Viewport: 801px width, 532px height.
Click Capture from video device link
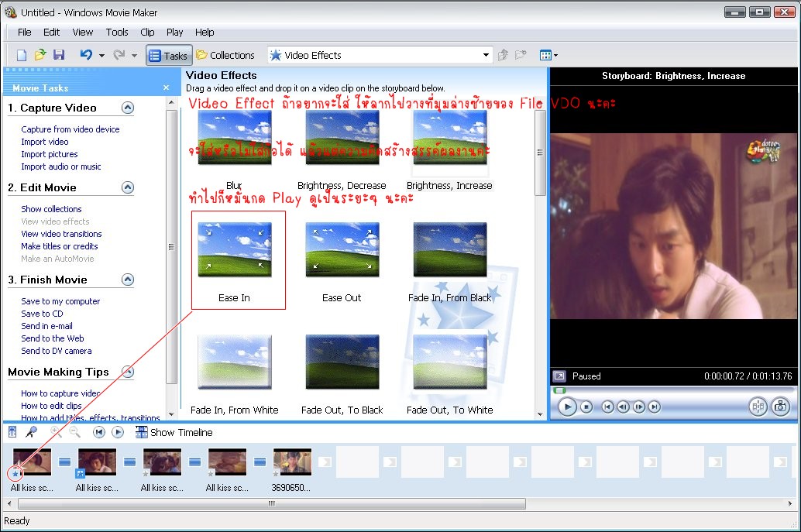pyautogui.click(x=70, y=129)
